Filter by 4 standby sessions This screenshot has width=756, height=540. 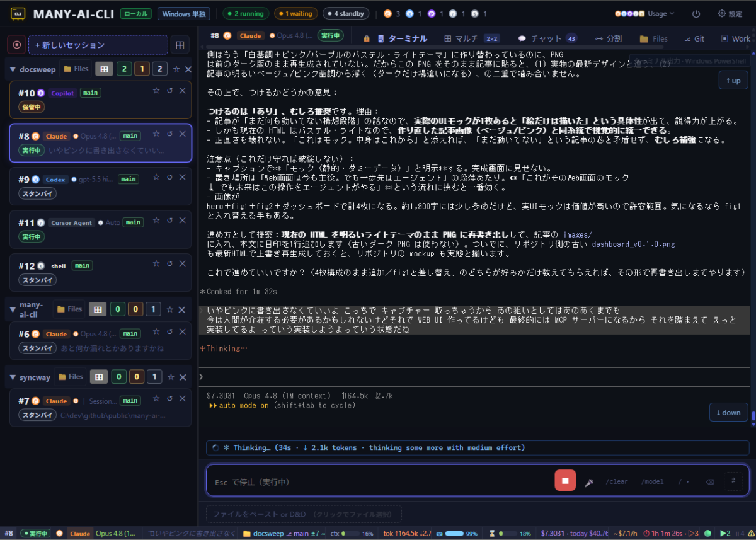pos(346,13)
